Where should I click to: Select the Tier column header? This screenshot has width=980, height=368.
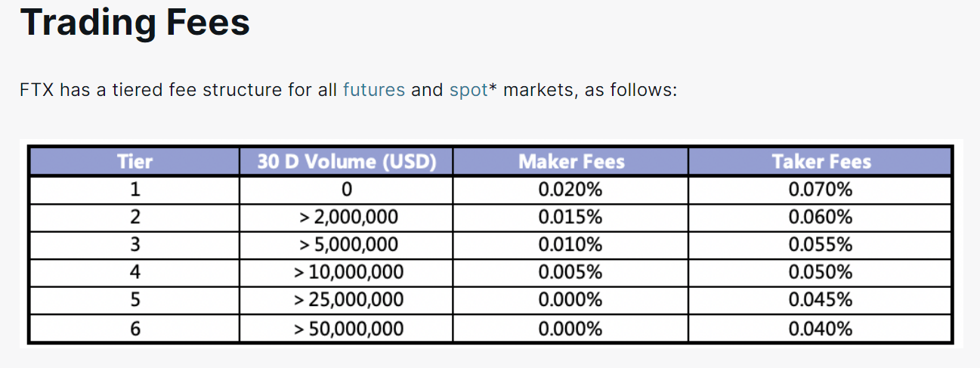point(135,162)
